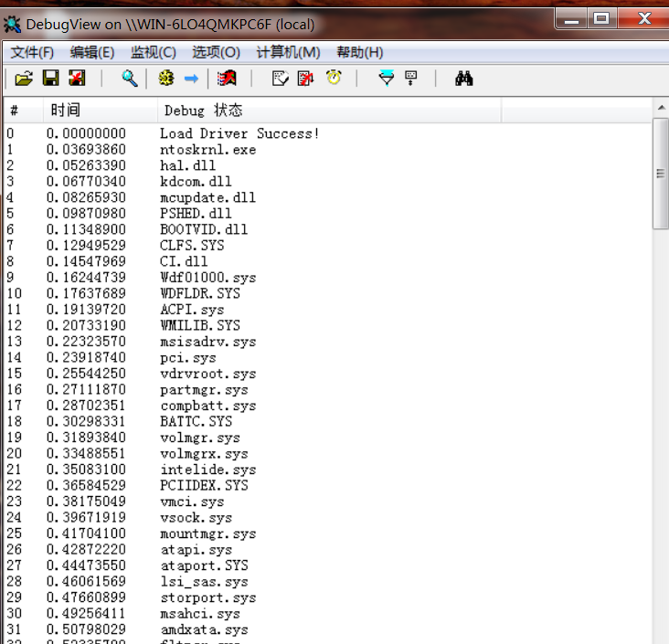Select the lsi_sas.sys row
The width and height of the screenshot is (669, 644).
[328, 581]
